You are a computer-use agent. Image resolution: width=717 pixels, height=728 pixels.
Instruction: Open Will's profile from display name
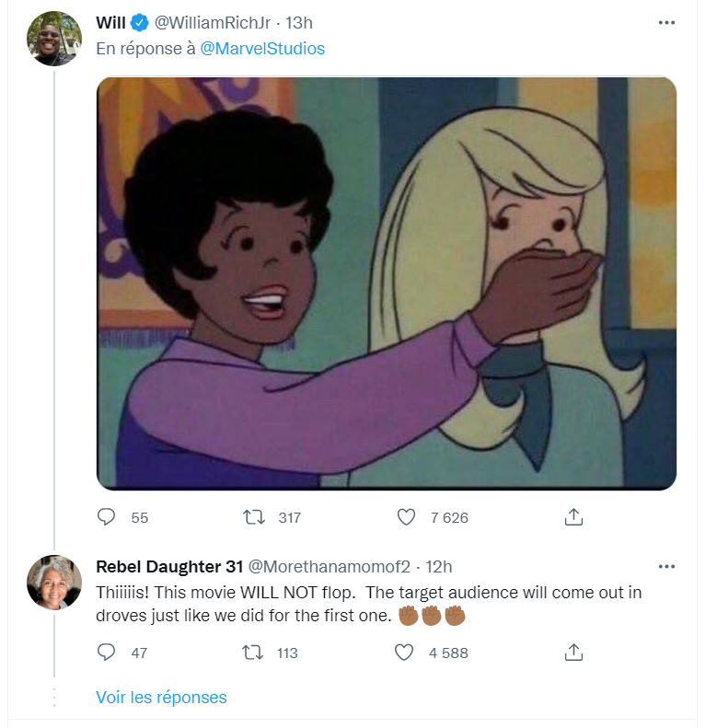[110, 22]
